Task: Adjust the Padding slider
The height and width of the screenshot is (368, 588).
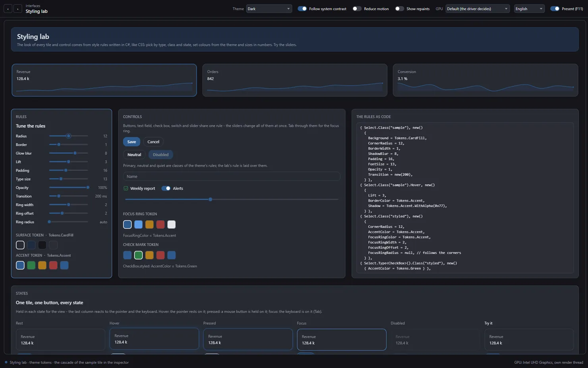Action: 68,170
